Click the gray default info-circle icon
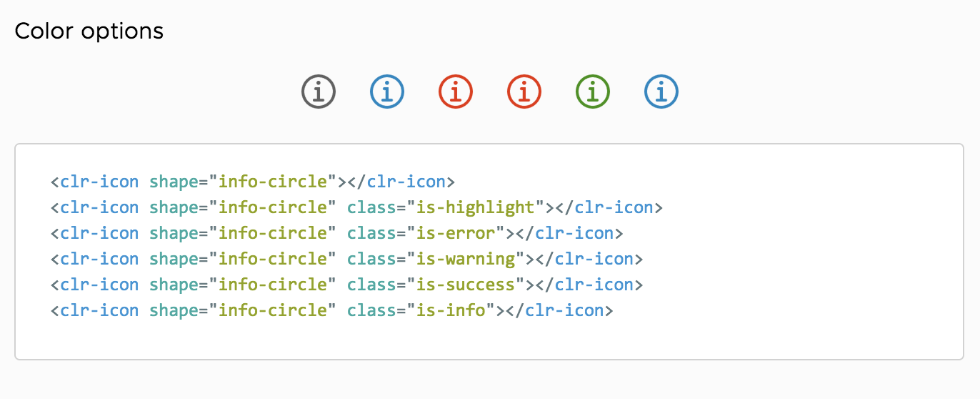 (x=319, y=92)
